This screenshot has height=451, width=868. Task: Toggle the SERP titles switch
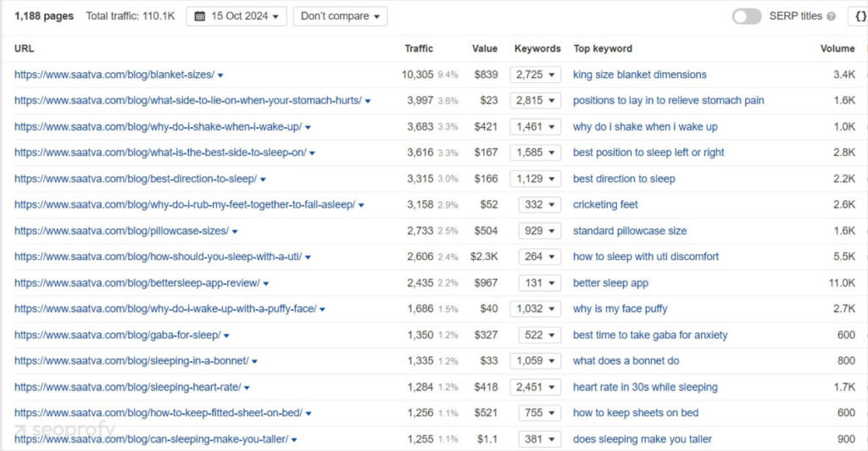tap(747, 17)
